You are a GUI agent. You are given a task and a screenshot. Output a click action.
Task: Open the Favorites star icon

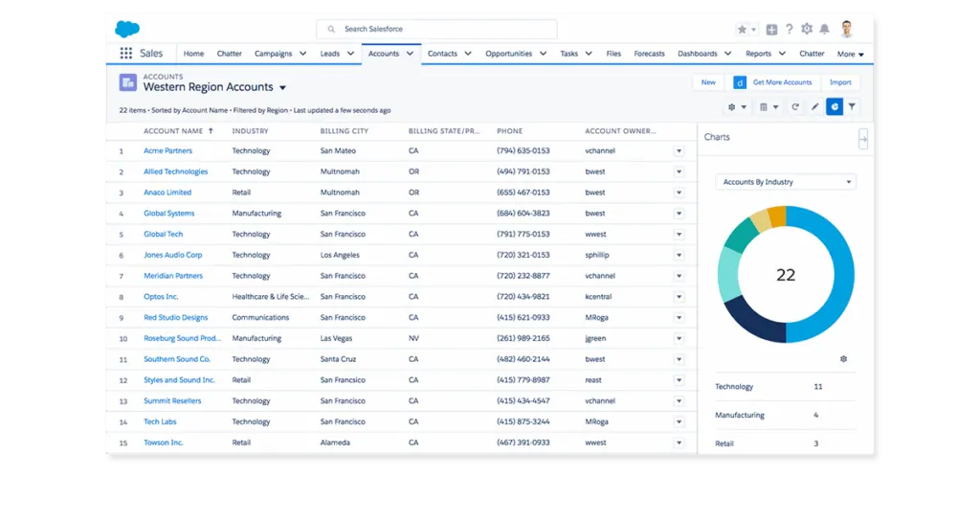pyautogui.click(x=742, y=30)
